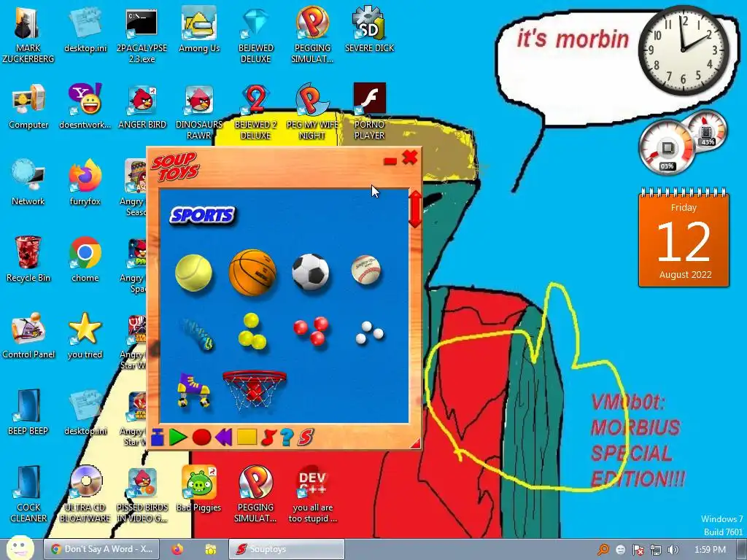Select the BEEP BEEP desktop icon
747x560 pixels.
pos(28,412)
